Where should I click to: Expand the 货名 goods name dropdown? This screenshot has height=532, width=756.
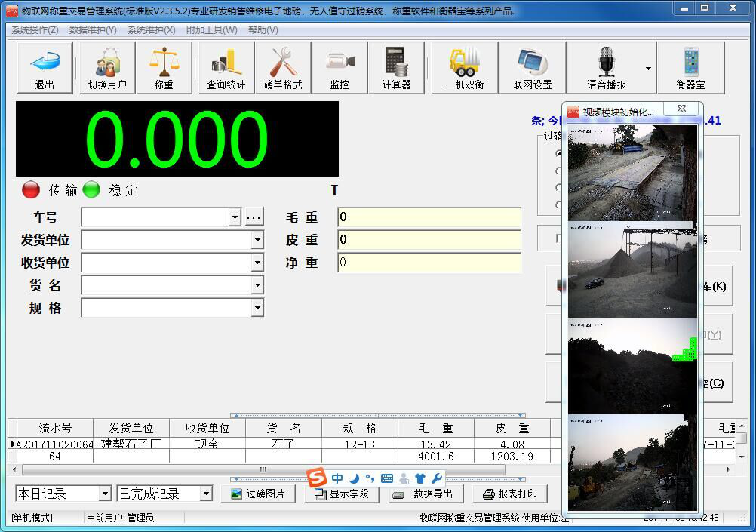coord(257,285)
